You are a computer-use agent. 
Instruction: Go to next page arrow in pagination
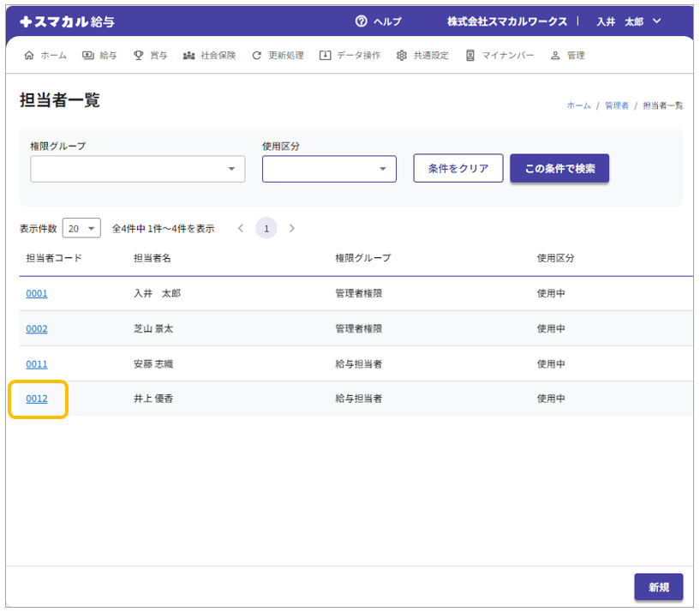[292, 229]
